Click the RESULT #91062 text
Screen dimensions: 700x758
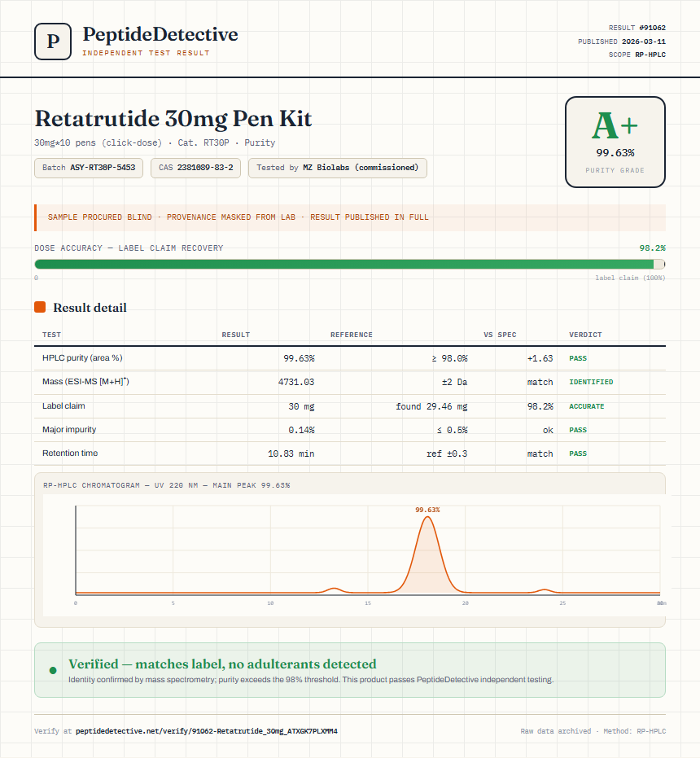coord(637,28)
